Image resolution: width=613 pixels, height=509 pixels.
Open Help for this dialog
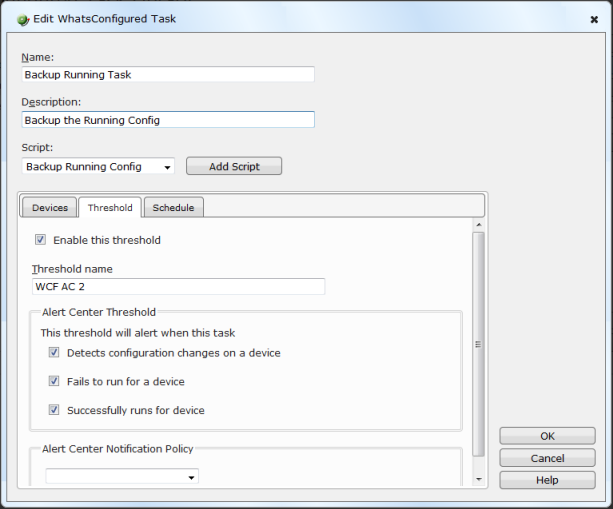(547, 480)
